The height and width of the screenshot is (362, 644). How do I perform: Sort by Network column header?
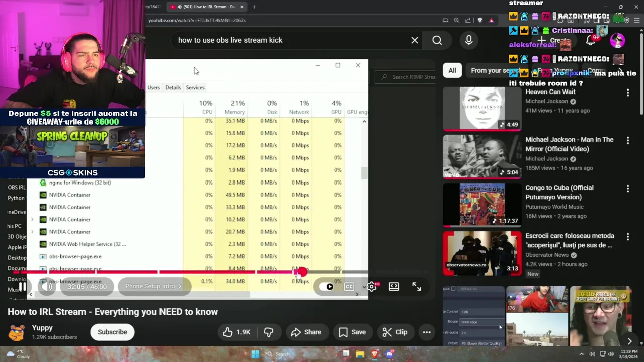299,107
